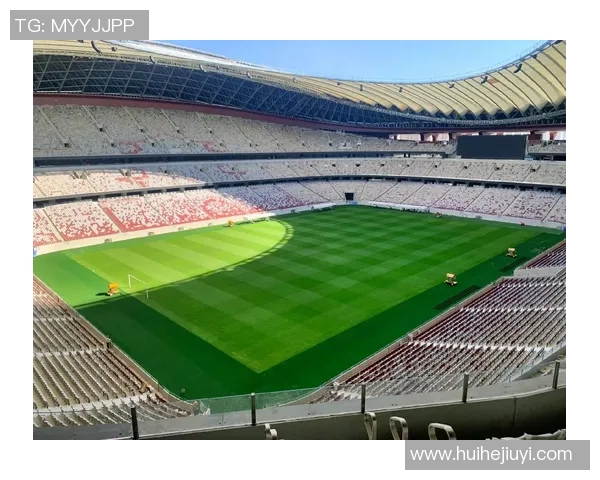Click the upper yellow machine on right sideline
Viewport: 600px width, 480px height.
coord(511,252)
